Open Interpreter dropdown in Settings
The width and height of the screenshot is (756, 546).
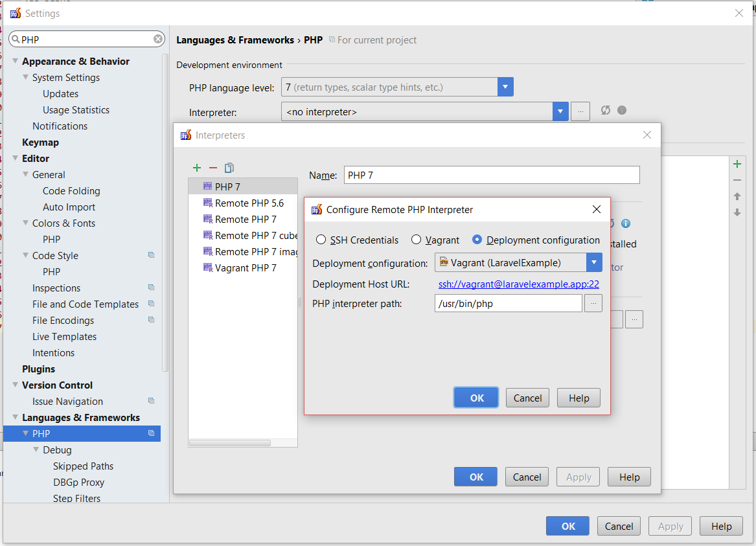point(560,112)
